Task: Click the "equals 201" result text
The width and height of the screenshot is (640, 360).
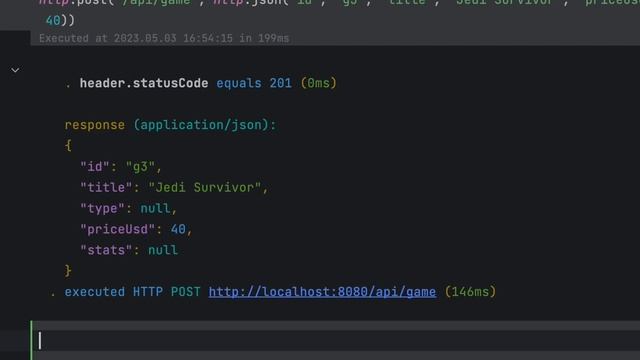Action: point(254,83)
